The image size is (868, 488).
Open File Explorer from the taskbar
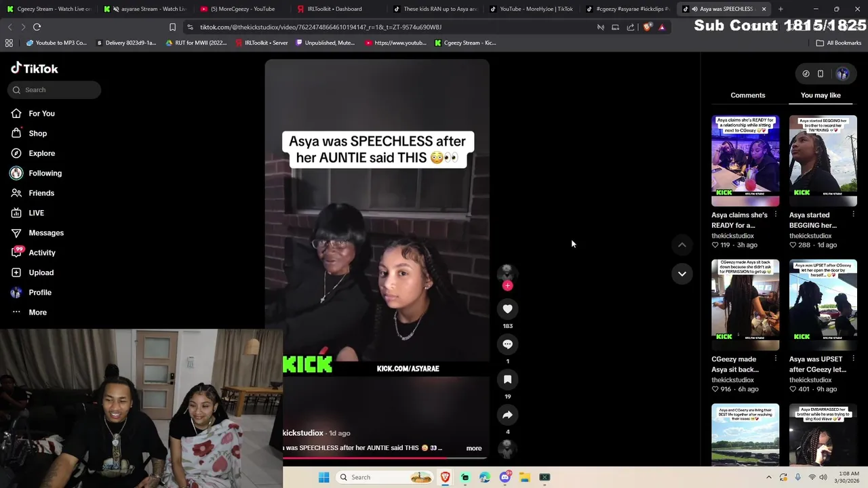tap(524, 477)
